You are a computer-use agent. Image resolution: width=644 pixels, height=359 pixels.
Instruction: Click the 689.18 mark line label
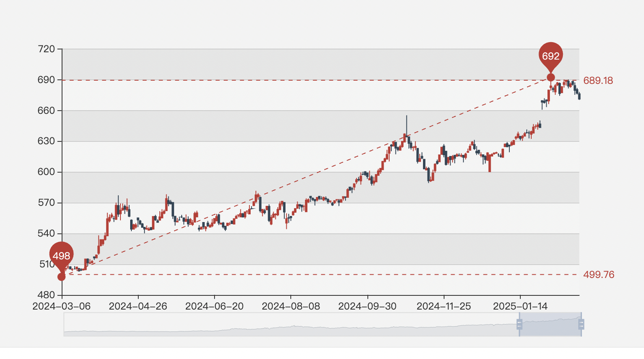point(598,81)
